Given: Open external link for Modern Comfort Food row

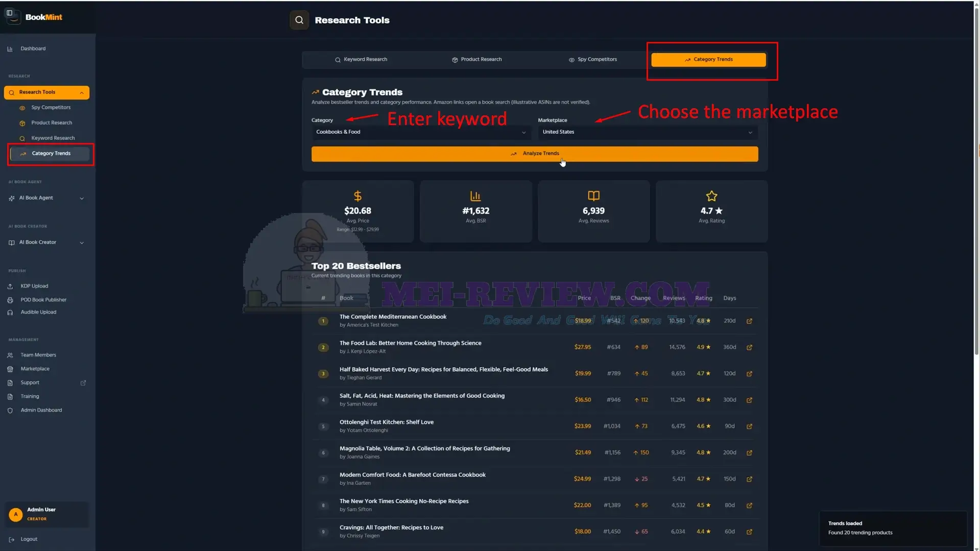Looking at the screenshot, I should (749, 479).
